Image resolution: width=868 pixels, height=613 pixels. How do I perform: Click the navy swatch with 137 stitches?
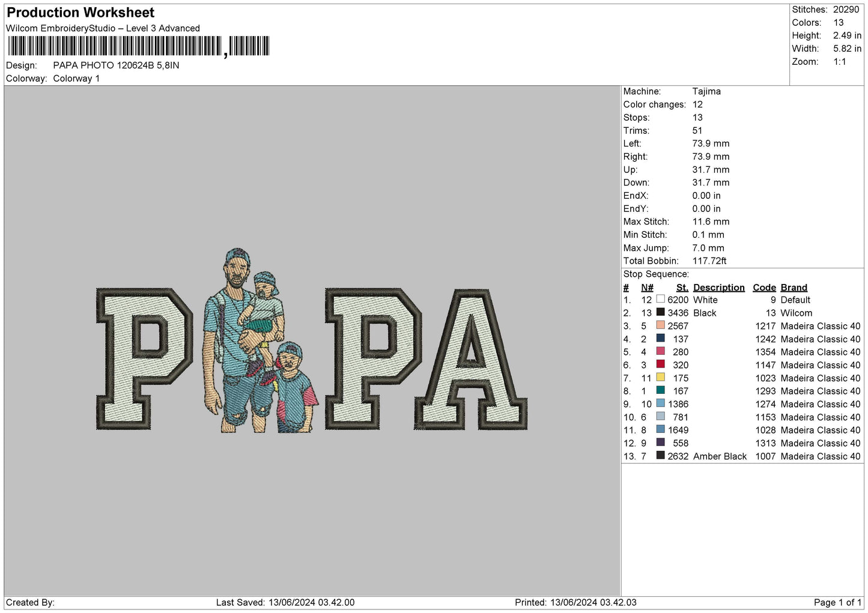660,339
